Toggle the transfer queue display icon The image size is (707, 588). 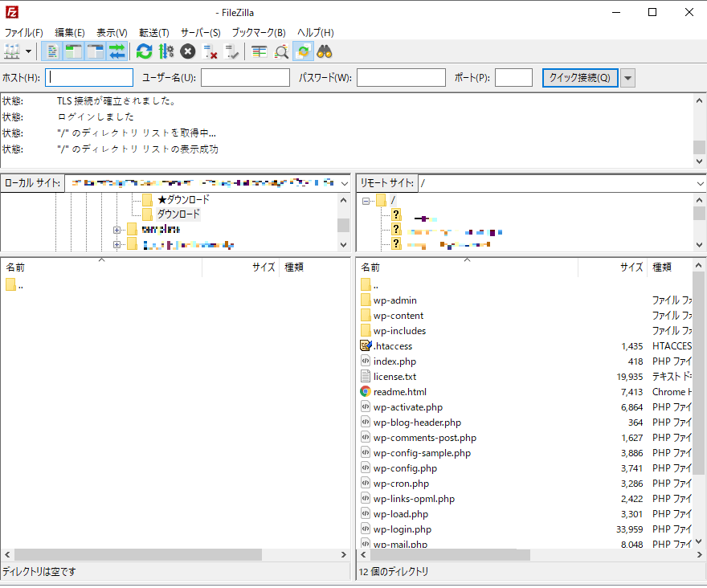click(x=117, y=51)
